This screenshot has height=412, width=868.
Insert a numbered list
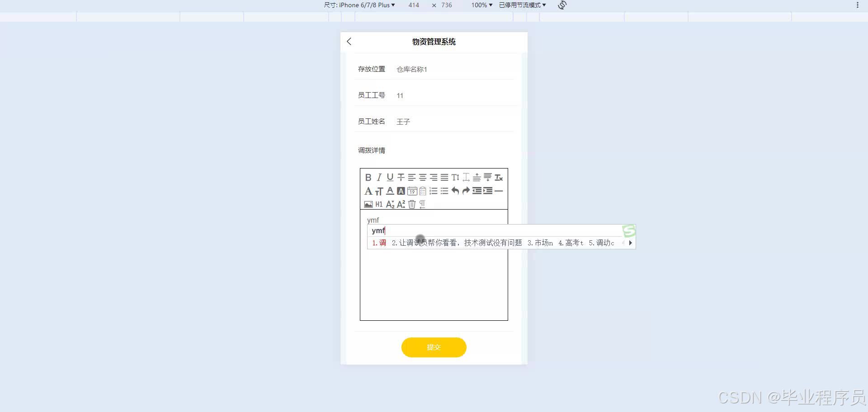pos(433,191)
